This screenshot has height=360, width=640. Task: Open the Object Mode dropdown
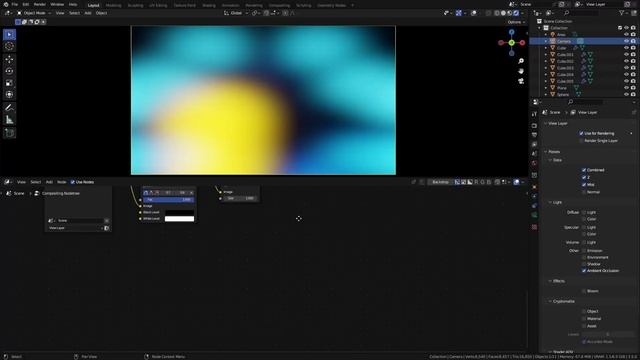[x=33, y=13]
